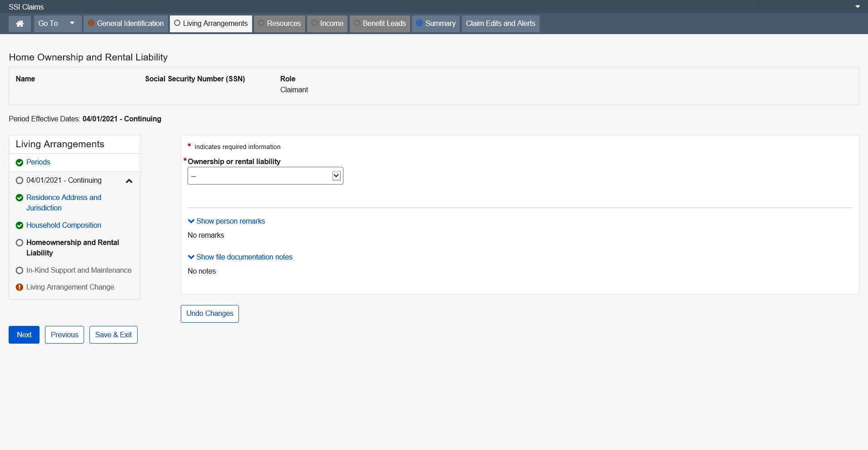Collapse the 04/01/2021 period section chevron

[129, 181]
